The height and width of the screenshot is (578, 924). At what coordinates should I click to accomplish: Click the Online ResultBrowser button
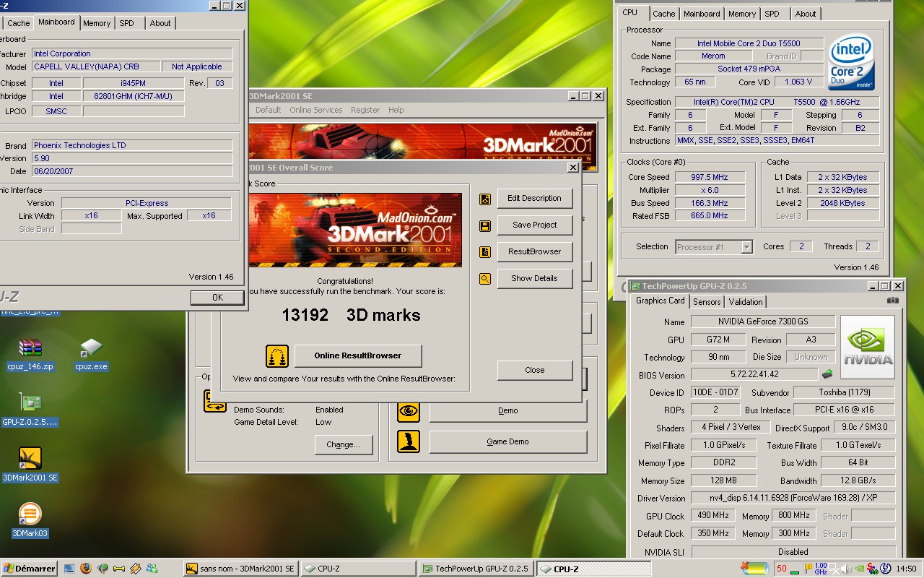(x=357, y=355)
